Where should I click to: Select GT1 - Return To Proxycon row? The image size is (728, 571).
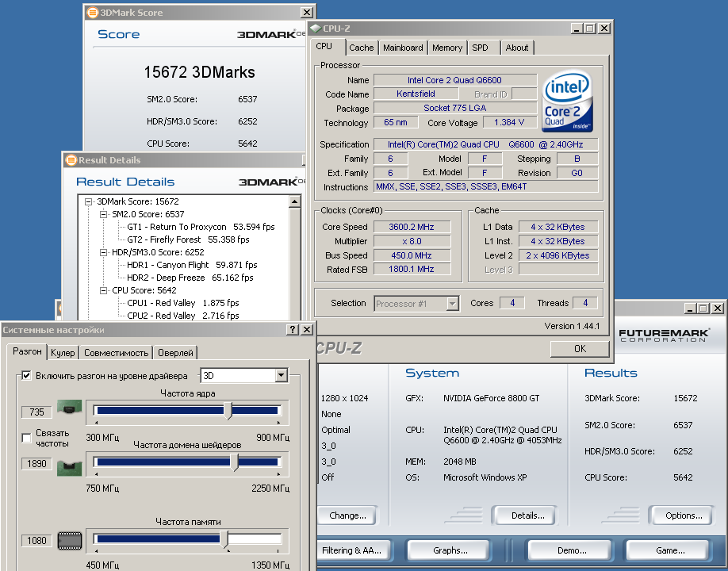pos(201,227)
